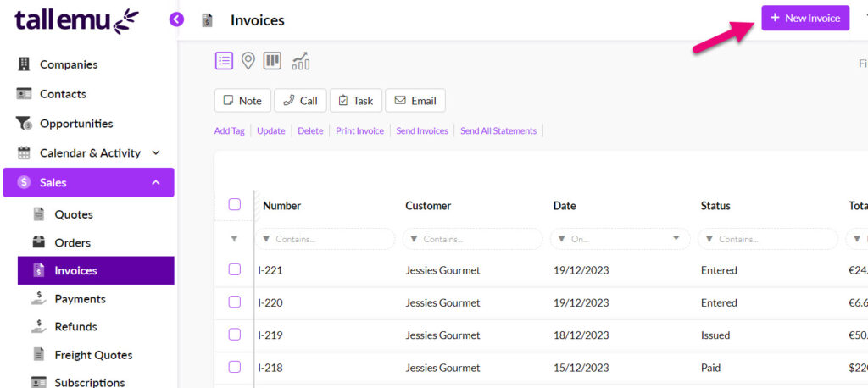
Task: Tick the select-all checkbox in header
Action: click(x=235, y=205)
